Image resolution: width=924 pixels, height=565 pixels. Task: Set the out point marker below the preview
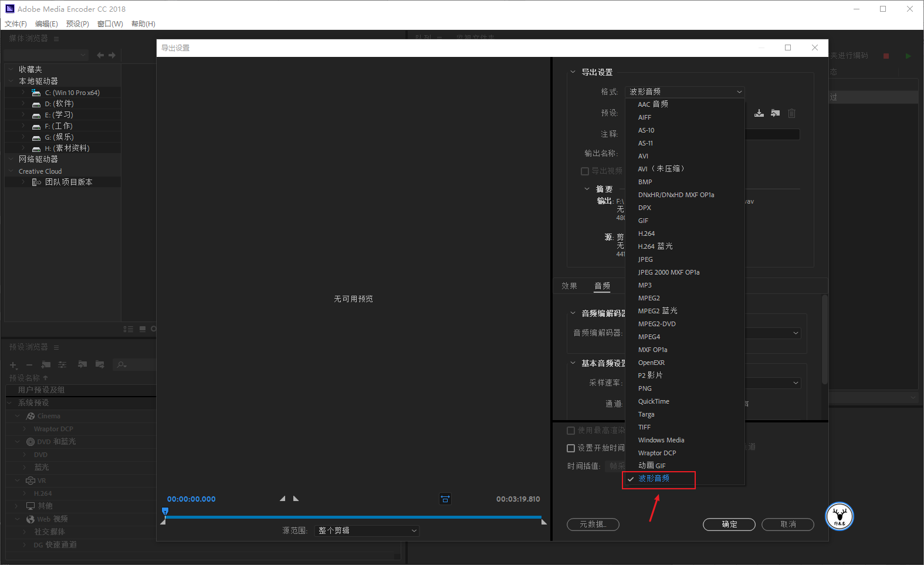296,499
